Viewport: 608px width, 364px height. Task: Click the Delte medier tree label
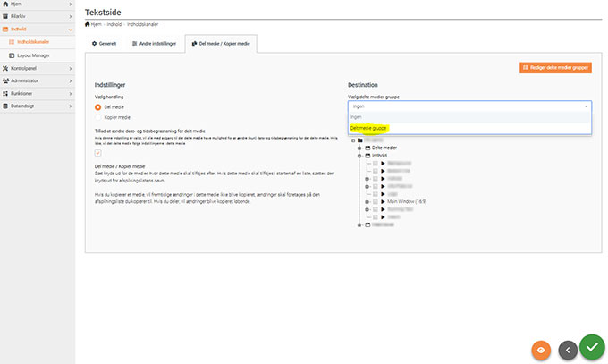point(384,148)
